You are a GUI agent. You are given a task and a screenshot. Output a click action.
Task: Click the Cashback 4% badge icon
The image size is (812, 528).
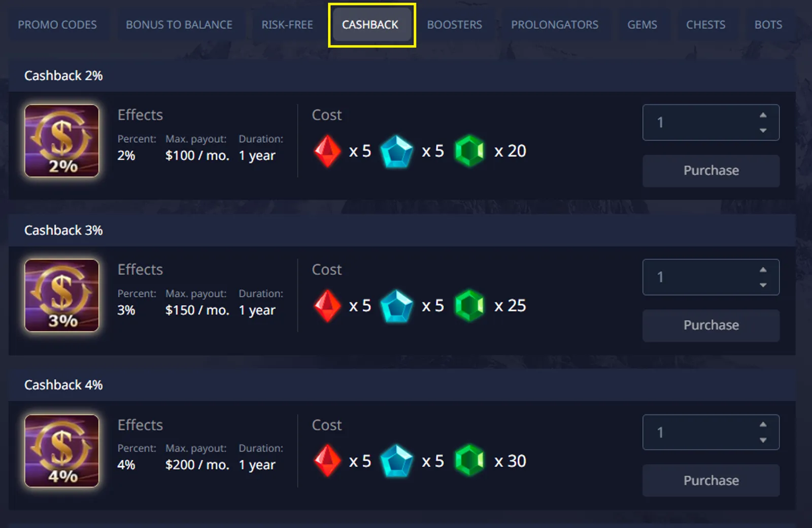click(x=62, y=450)
